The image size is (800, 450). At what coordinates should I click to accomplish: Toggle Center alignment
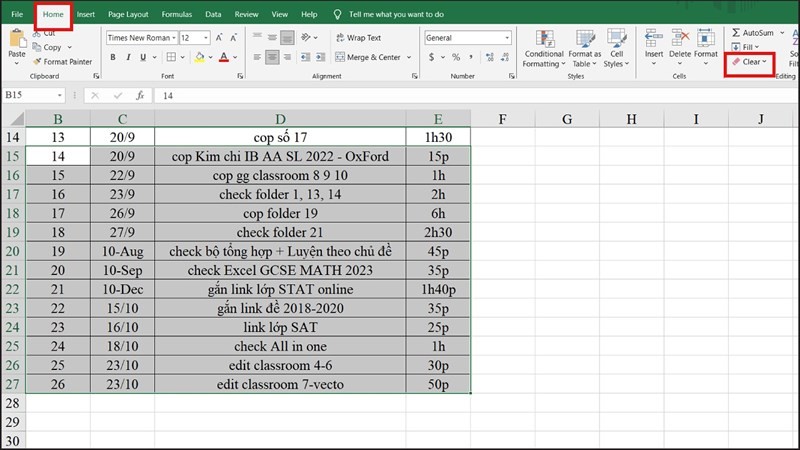tap(272, 57)
